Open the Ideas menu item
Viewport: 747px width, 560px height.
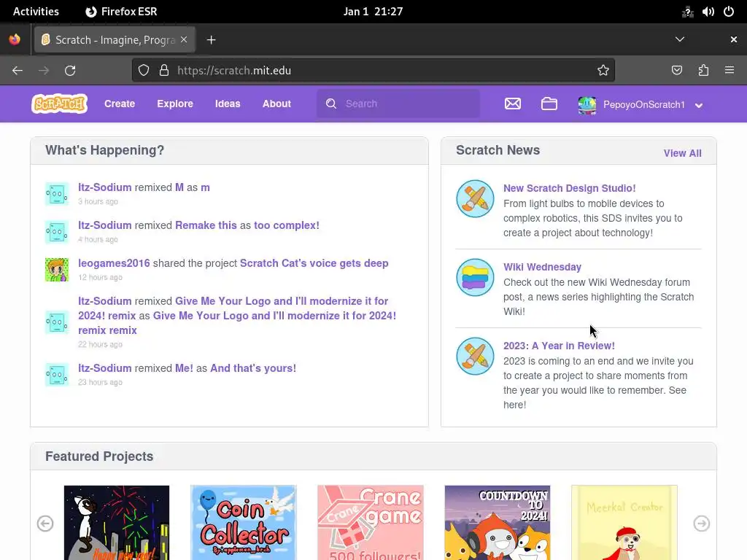coord(228,104)
